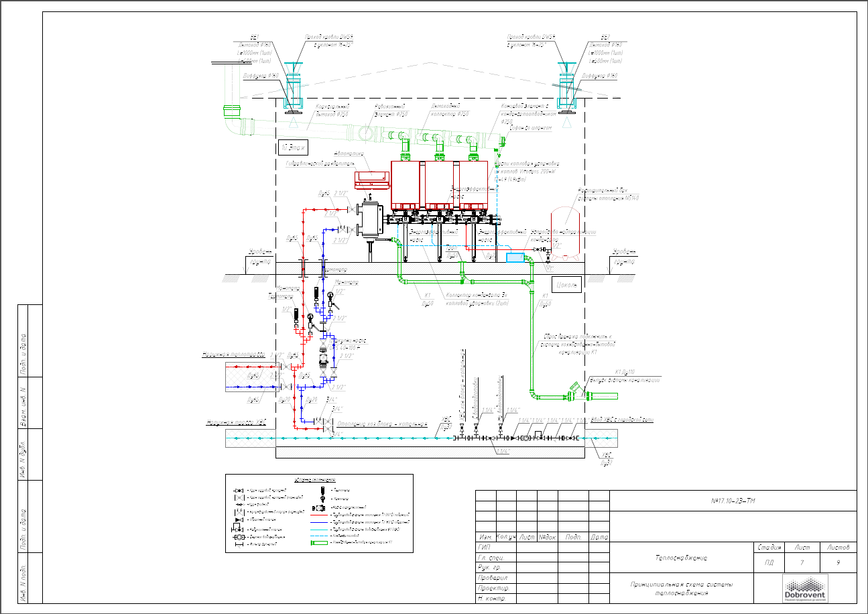The height and width of the screenshot is (614, 868).
Task: Select the Цоколь label box
Action: click(x=565, y=285)
